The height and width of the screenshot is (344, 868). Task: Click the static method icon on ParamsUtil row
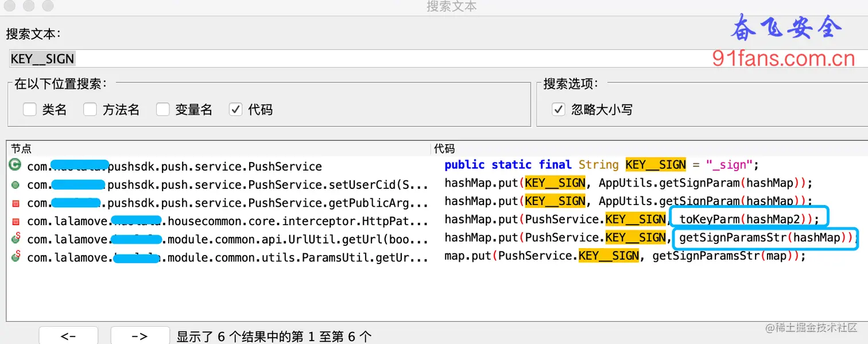15,257
